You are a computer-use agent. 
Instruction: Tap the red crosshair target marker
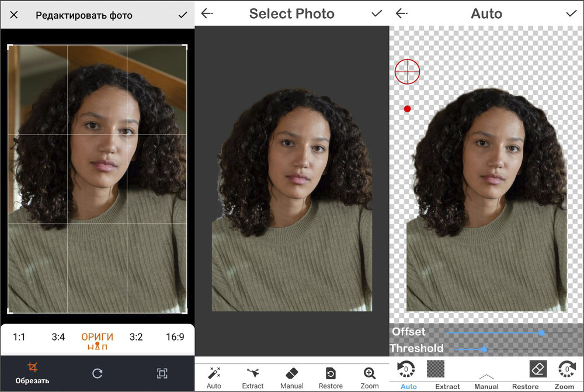(408, 71)
